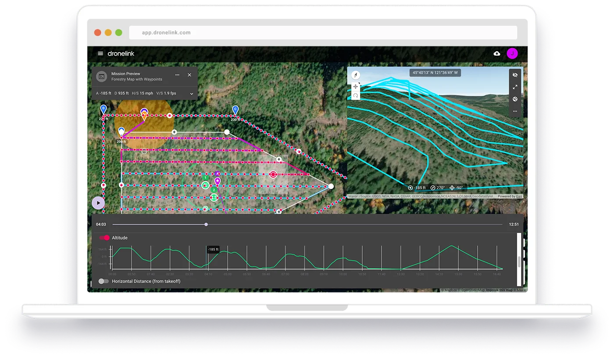Expand the 3D view to fullscreen
The height and width of the screenshot is (364, 614).
(515, 87)
